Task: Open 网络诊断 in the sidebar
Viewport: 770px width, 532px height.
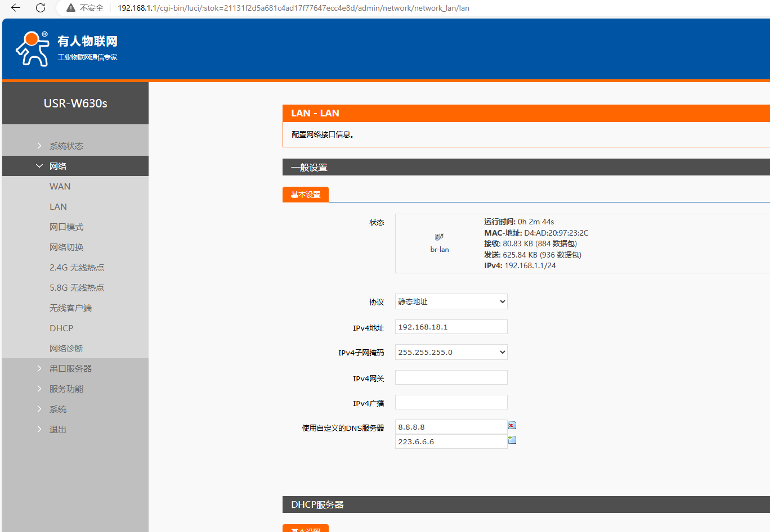Action: (66, 348)
